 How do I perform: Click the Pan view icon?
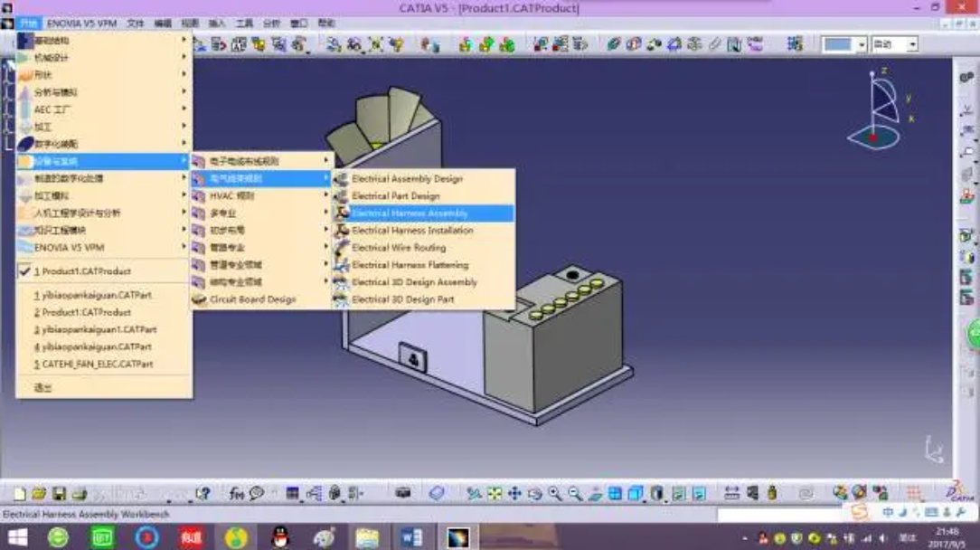[514, 494]
